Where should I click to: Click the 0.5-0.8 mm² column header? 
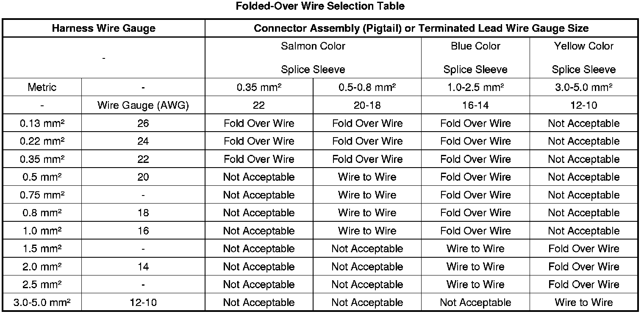coord(367,88)
